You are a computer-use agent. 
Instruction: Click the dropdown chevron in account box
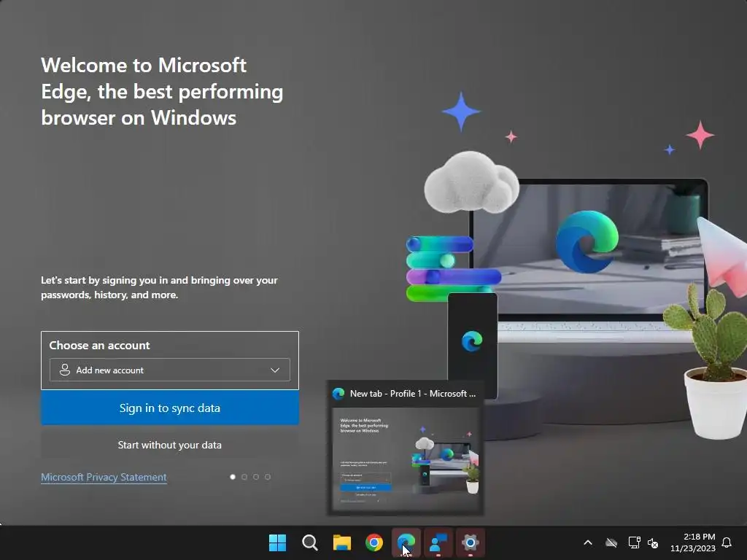coord(275,370)
